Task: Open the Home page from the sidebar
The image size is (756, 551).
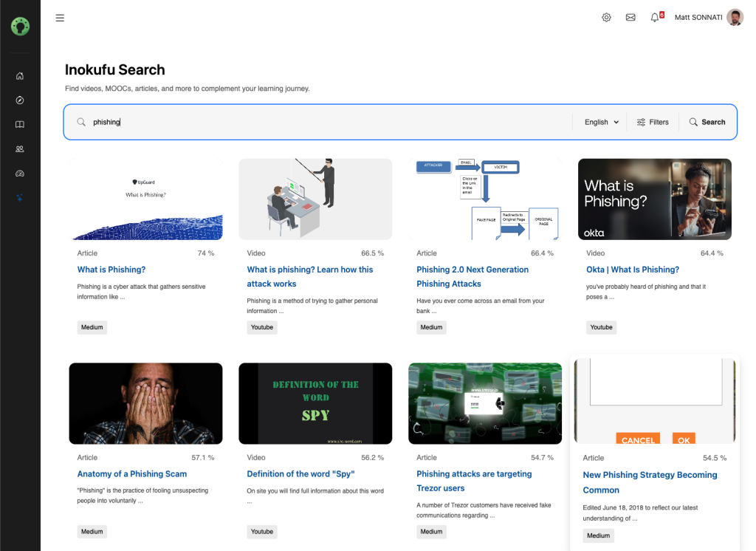Action: pyautogui.click(x=20, y=75)
